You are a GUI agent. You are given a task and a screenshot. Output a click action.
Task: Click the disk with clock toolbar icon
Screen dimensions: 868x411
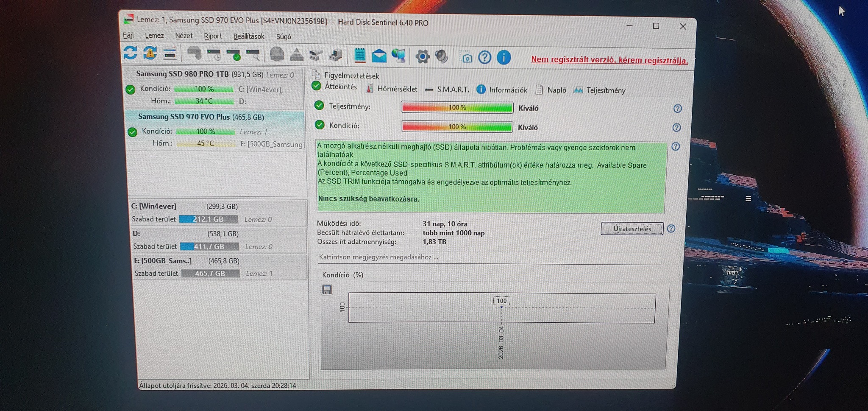point(214,54)
